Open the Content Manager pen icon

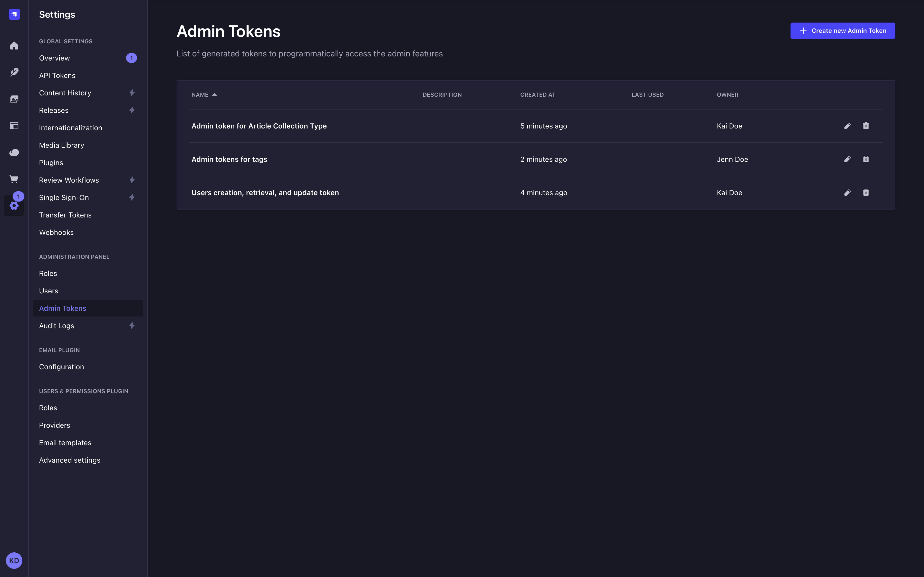14,72
